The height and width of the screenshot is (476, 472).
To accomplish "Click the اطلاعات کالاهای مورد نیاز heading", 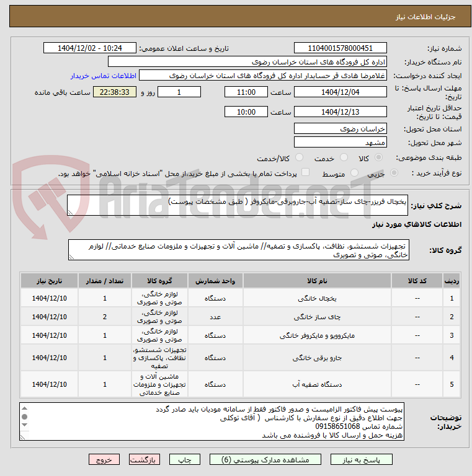I will 417,224.
